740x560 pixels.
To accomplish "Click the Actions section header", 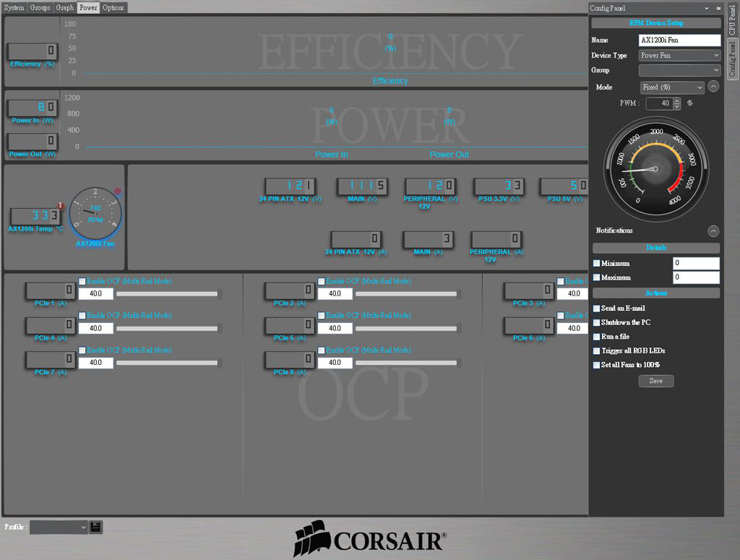I will [656, 293].
